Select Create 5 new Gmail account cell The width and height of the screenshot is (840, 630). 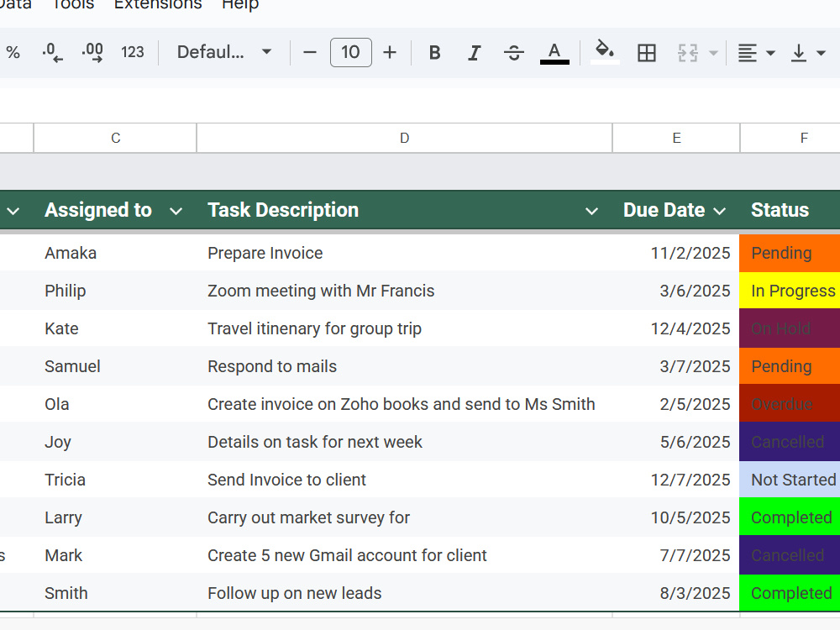pos(405,555)
